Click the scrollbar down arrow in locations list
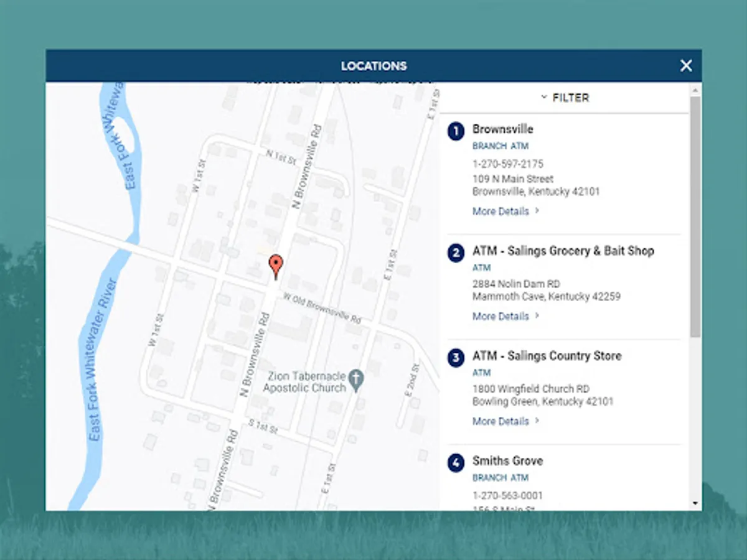Viewport: 747px width, 560px height. pos(695,503)
